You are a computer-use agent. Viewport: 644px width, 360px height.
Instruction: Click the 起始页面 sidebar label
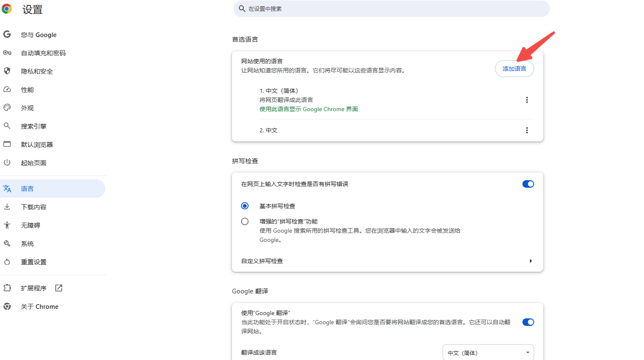tap(34, 163)
